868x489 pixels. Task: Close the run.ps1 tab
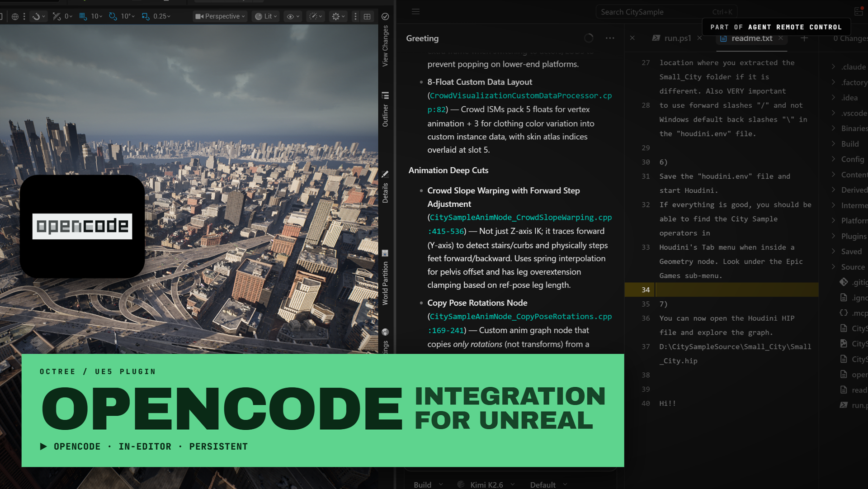(x=699, y=38)
